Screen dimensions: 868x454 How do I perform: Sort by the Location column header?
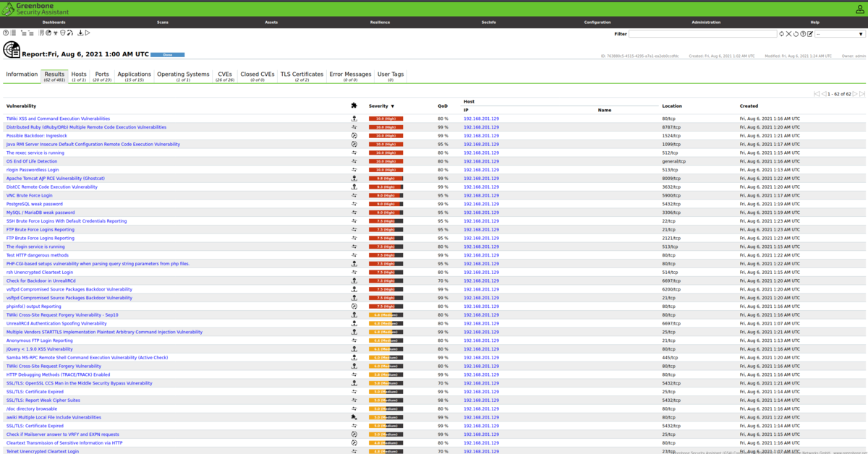coord(671,106)
